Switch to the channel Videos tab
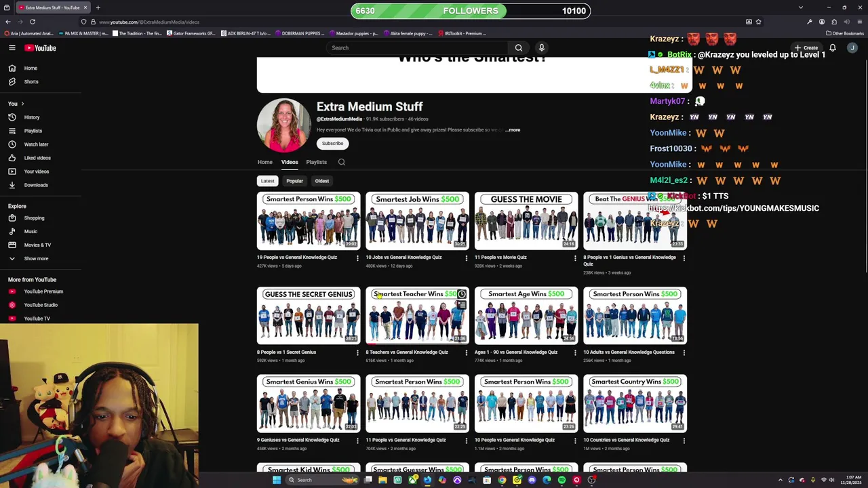The height and width of the screenshot is (488, 868). (x=290, y=162)
